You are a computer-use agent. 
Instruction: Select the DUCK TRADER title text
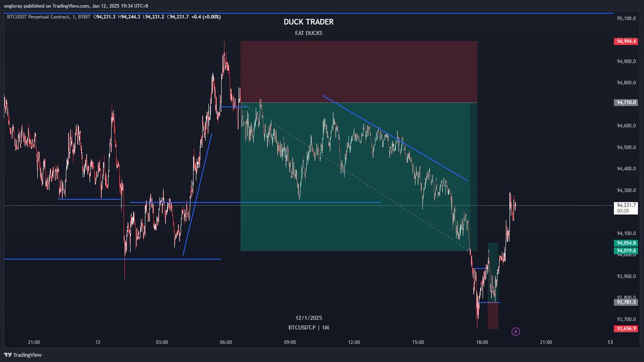(x=309, y=23)
